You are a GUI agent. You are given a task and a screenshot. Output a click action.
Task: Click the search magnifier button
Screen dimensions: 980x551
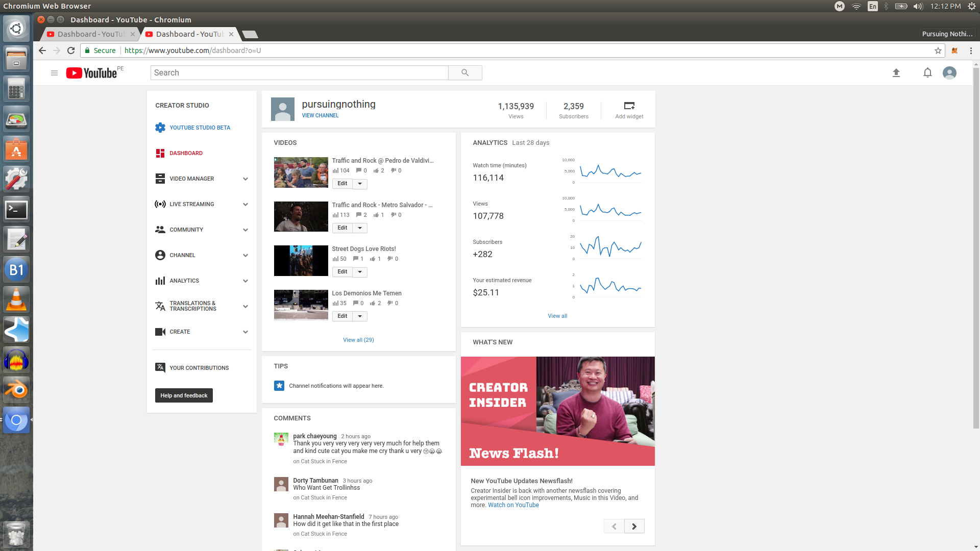pyautogui.click(x=465, y=72)
